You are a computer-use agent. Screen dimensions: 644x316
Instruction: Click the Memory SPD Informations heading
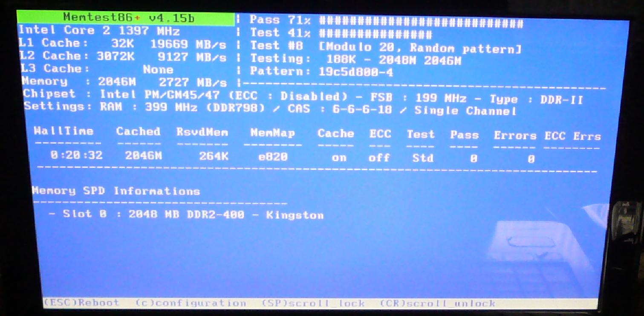pos(116,191)
